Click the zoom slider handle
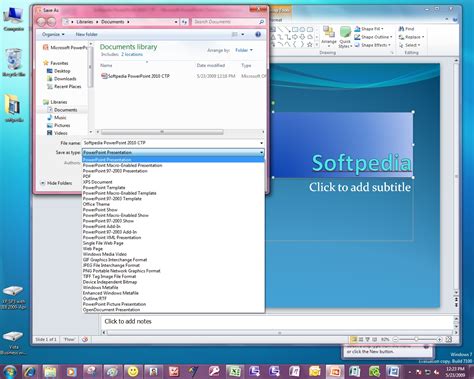Viewport: 474px width, 379px height. 416,339
